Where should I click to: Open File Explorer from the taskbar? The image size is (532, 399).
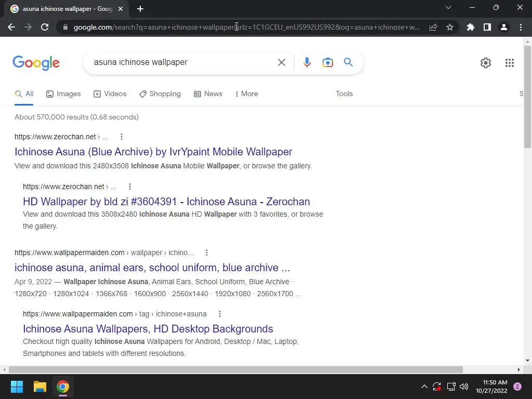click(39, 387)
